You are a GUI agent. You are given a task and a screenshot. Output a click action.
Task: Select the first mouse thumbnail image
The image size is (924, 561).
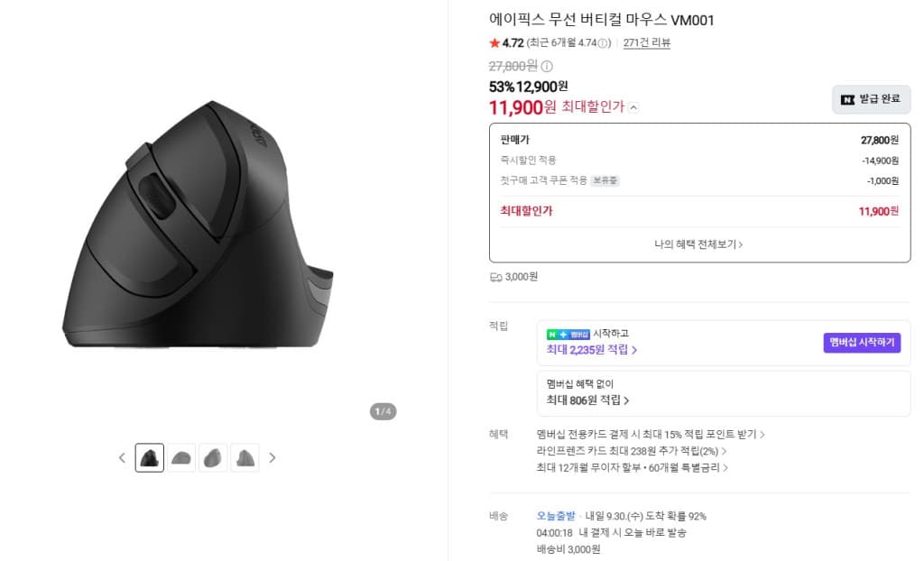pos(150,458)
